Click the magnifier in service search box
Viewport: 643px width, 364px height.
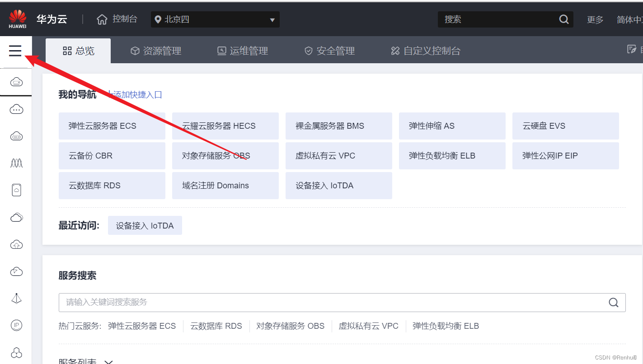pyautogui.click(x=613, y=303)
